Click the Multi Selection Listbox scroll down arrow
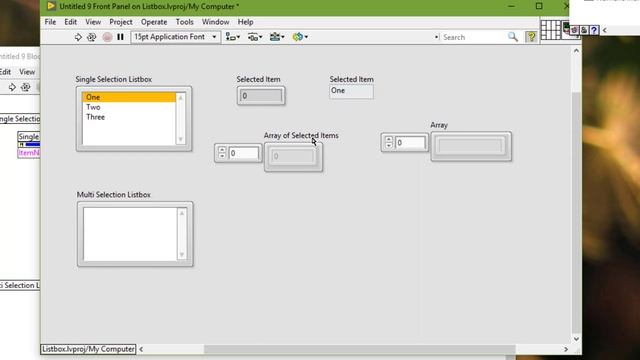This screenshot has height=360, width=640. 182,255
